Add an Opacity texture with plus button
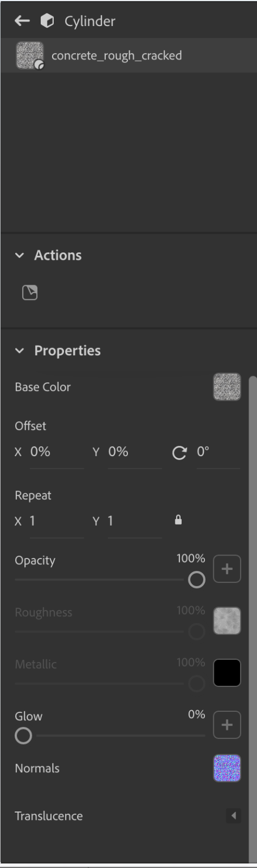Image resolution: width=257 pixels, height=868 pixels. (x=227, y=569)
